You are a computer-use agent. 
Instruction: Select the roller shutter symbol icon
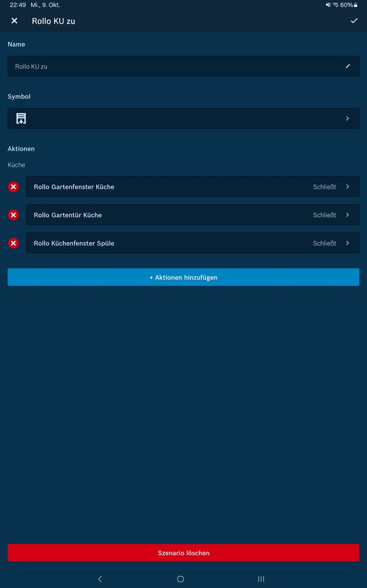click(x=21, y=118)
